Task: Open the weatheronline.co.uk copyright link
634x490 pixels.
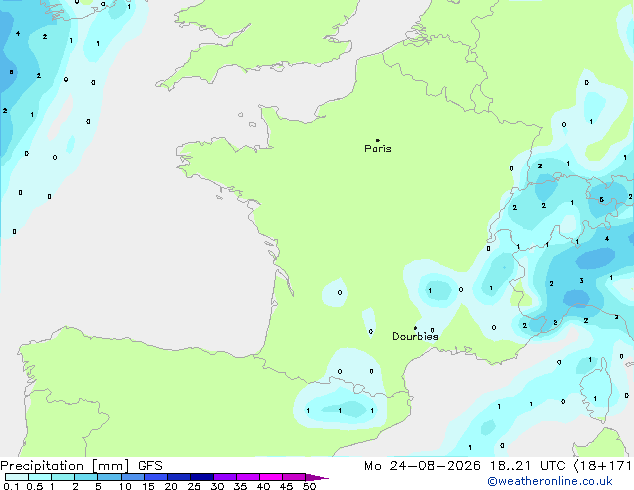Action: (x=550, y=481)
